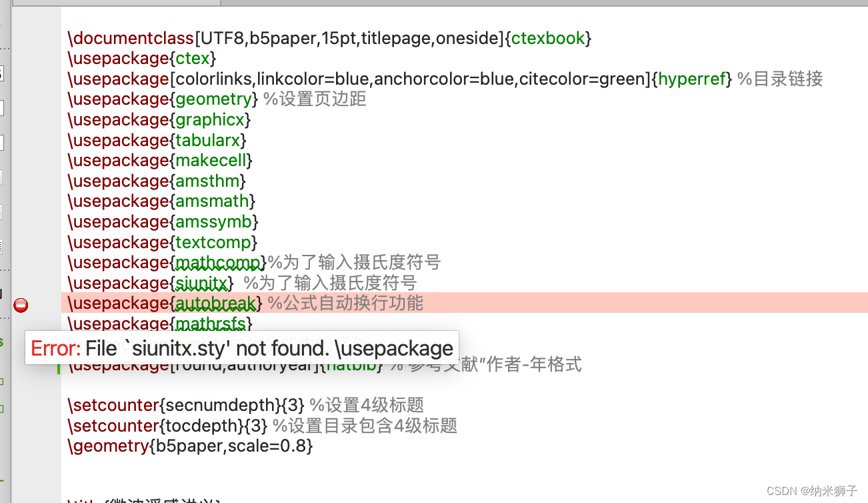The height and width of the screenshot is (503, 868).
Task: Click the yellow arrow icon at the top-left edge
Action: pos(1,25)
